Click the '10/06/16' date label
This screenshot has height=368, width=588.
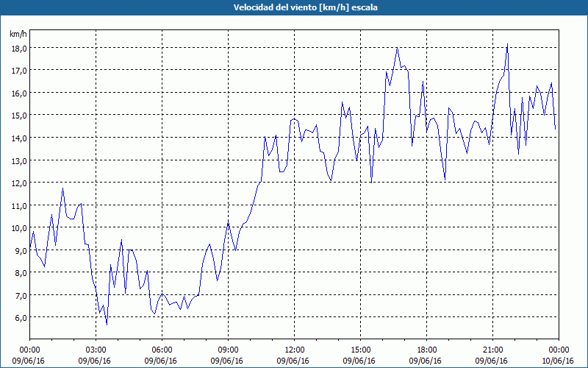pos(558,361)
